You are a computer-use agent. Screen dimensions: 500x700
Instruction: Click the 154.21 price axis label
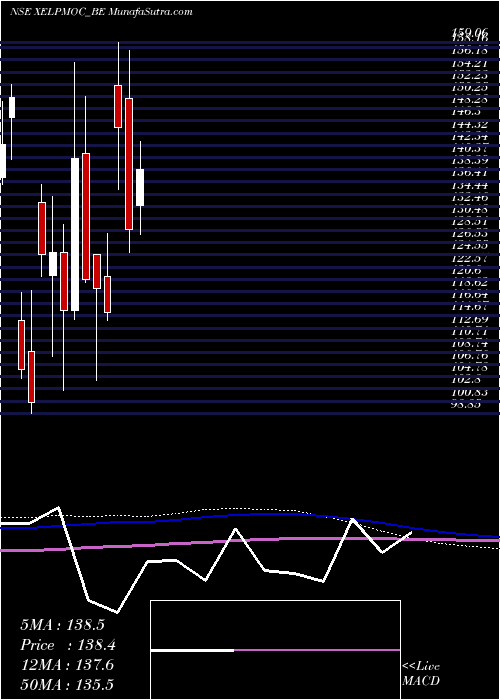tap(469, 64)
